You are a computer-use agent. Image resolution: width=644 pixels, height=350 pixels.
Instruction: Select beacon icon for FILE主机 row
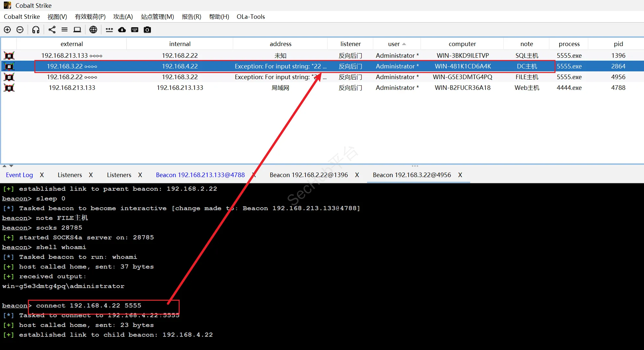9,77
